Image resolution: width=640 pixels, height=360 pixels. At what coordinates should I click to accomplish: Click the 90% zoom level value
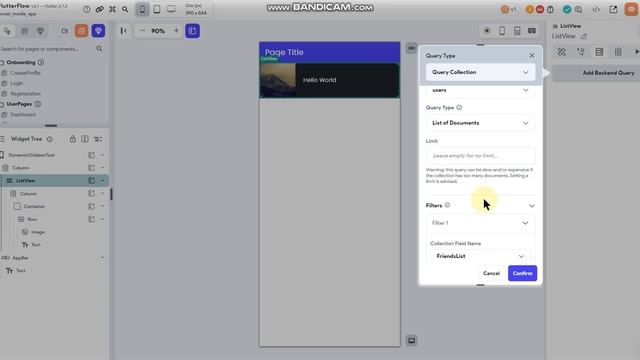tap(158, 31)
